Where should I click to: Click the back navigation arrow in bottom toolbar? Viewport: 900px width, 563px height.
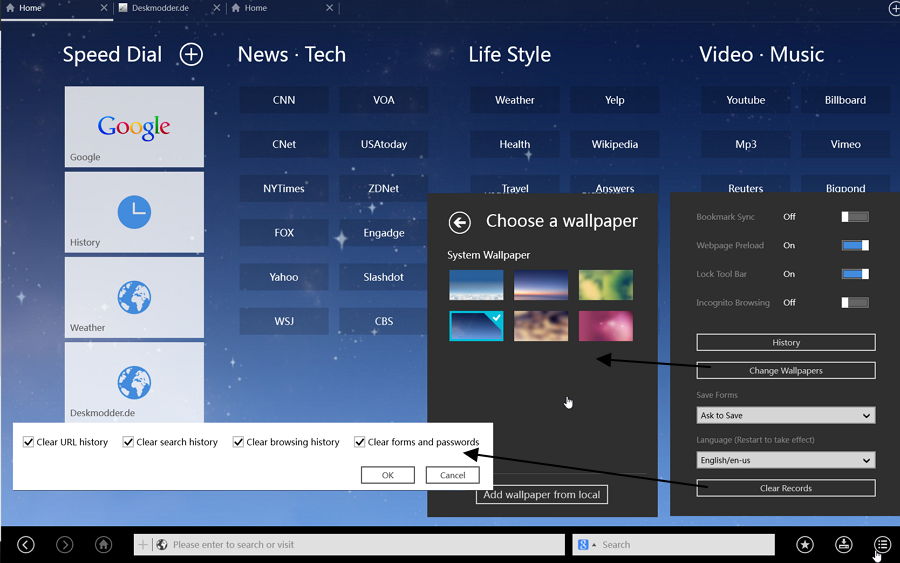pyautogui.click(x=26, y=544)
